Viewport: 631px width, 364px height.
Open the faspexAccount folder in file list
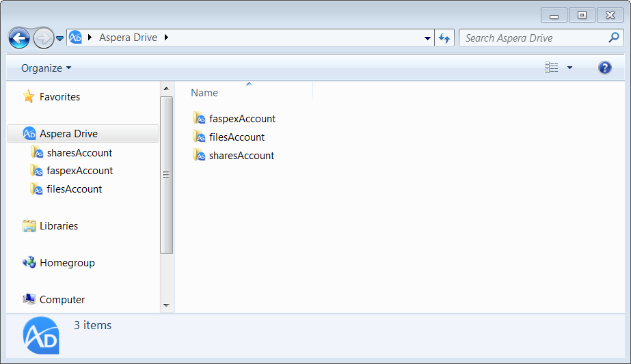pyautogui.click(x=242, y=119)
